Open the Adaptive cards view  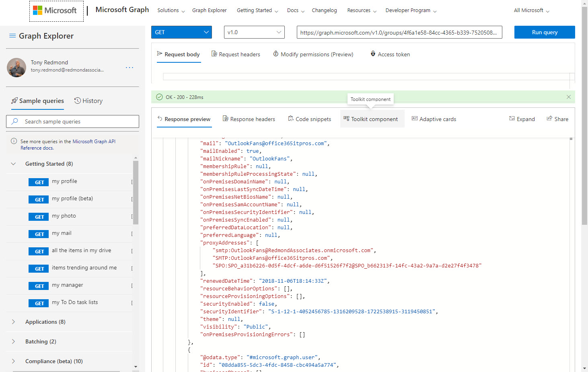point(434,119)
